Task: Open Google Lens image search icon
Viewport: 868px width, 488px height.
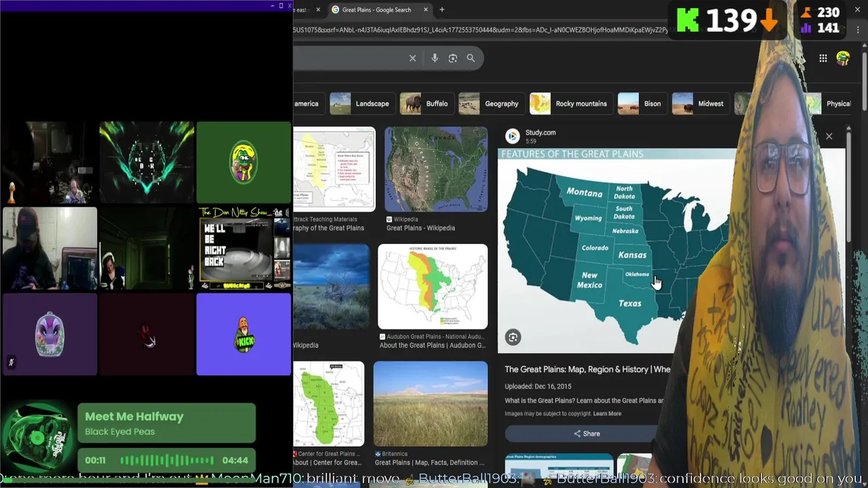Action: [x=453, y=58]
